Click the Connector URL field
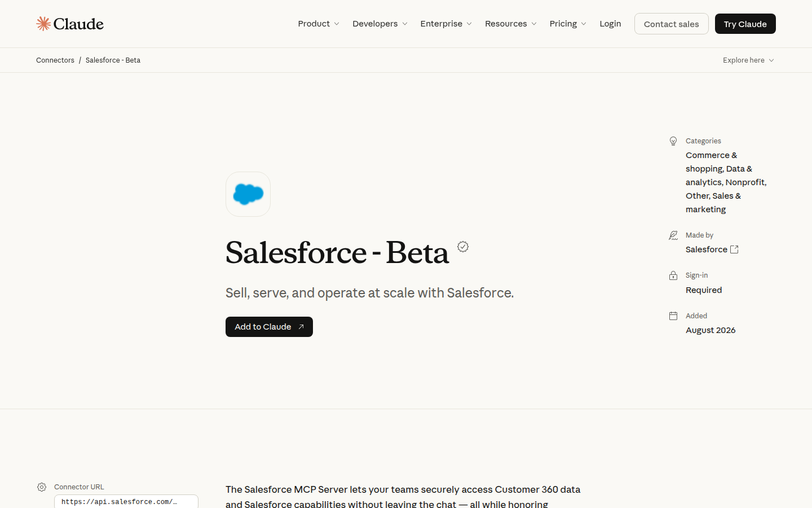The width and height of the screenshot is (812, 508). 126,502
